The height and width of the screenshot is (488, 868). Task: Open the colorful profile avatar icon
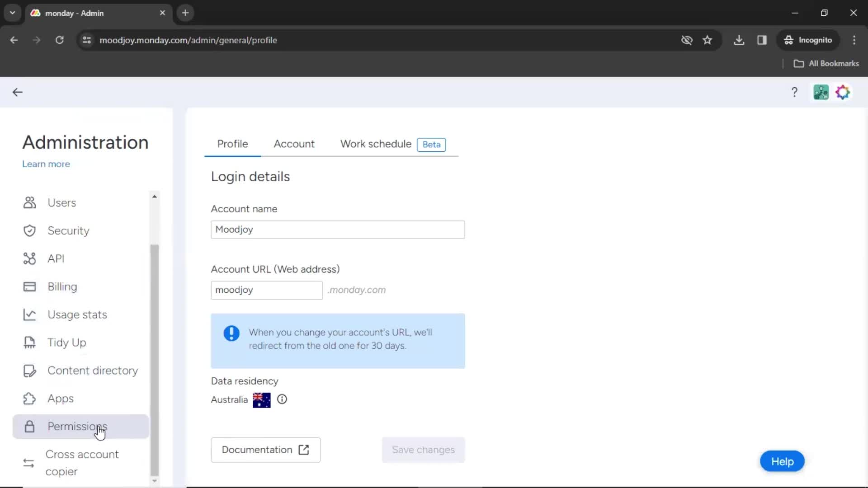pyautogui.click(x=843, y=92)
